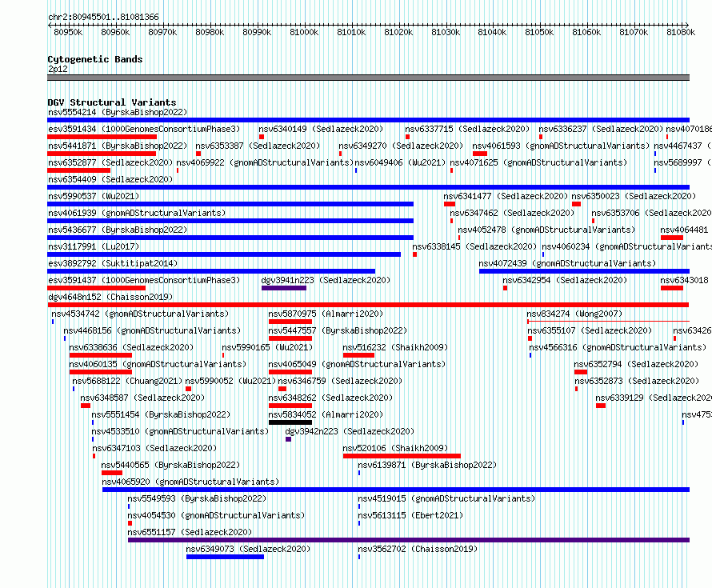Click the nsv6350023 (Sedlazeck2020) label
The width and height of the screenshot is (712, 588).
(634, 196)
